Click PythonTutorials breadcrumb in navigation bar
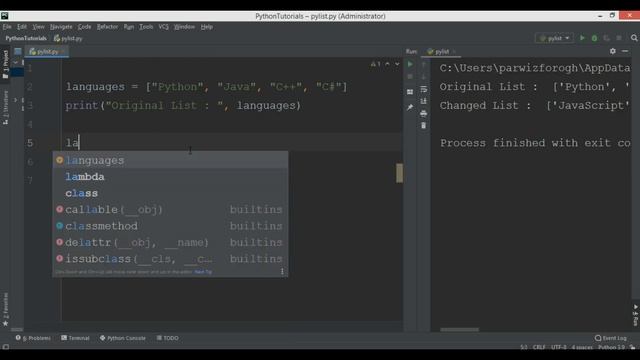Screen dimensions: 640x360 pyautogui.click(x=26, y=38)
